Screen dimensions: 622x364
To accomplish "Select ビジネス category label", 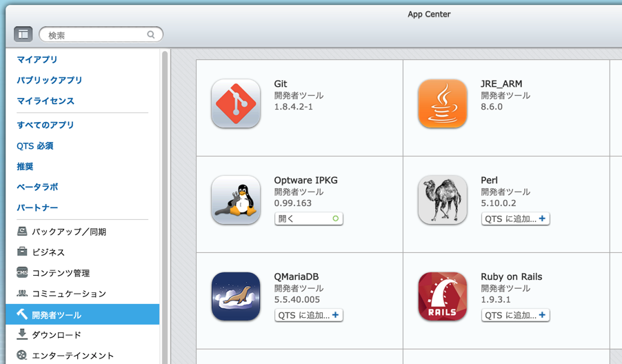I will (48, 252).
